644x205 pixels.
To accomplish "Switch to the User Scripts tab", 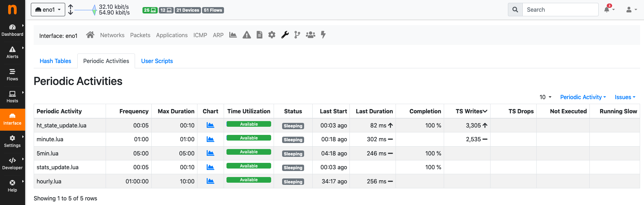I will tap(157, 61).
